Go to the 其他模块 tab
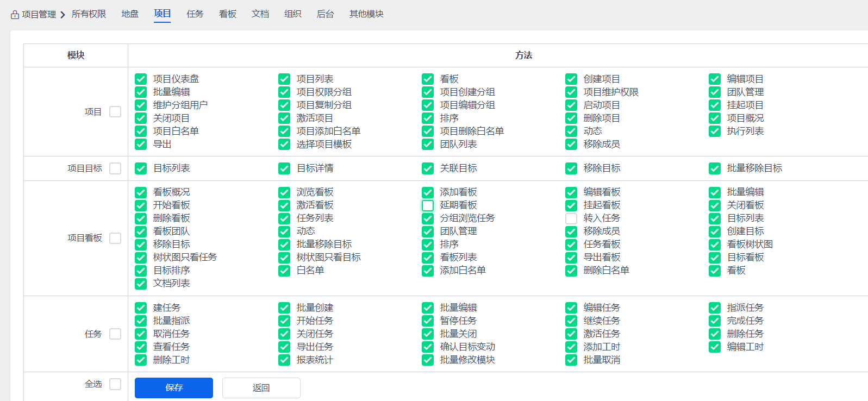Screen dimensions: 868x401 [366, 14]
